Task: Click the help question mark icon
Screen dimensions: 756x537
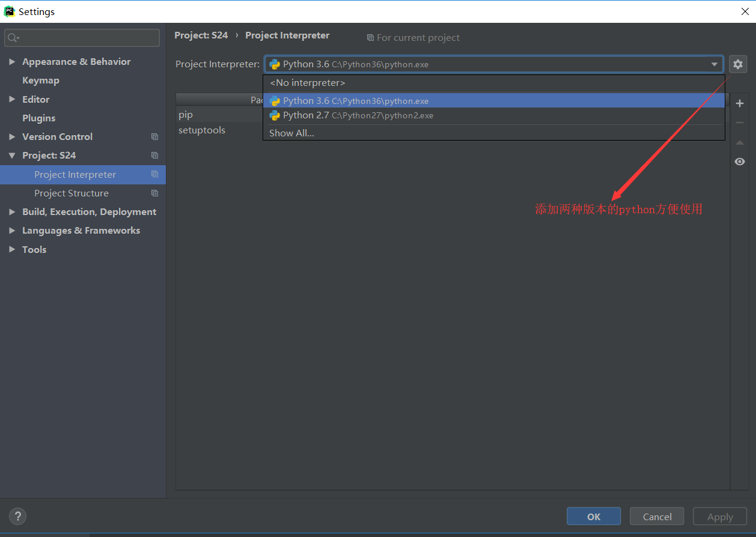Action: [17, 516]
